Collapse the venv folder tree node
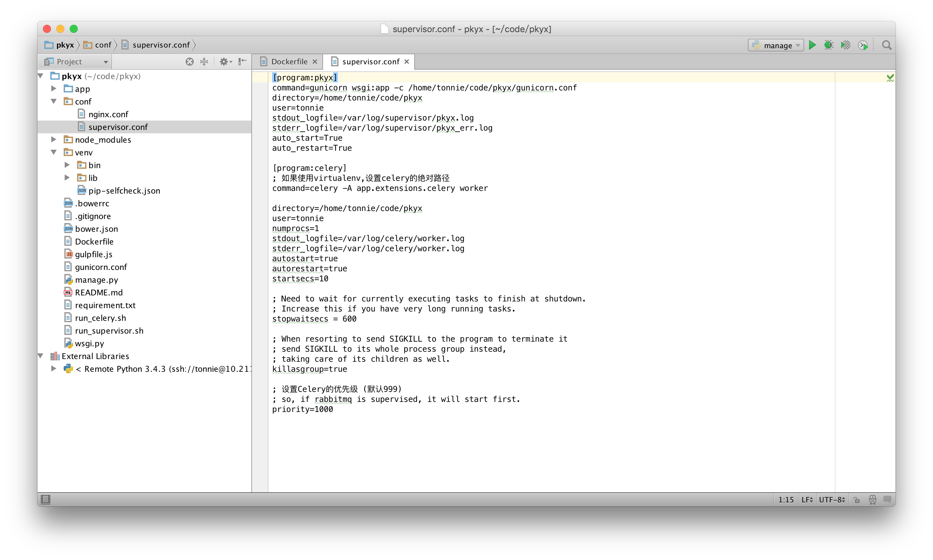 pyautogui.click(x=54, y=152)
